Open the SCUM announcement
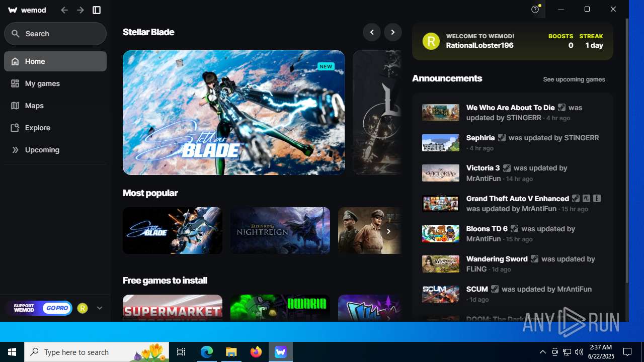This screenshot has height=362, width=644. pos(513,294)
